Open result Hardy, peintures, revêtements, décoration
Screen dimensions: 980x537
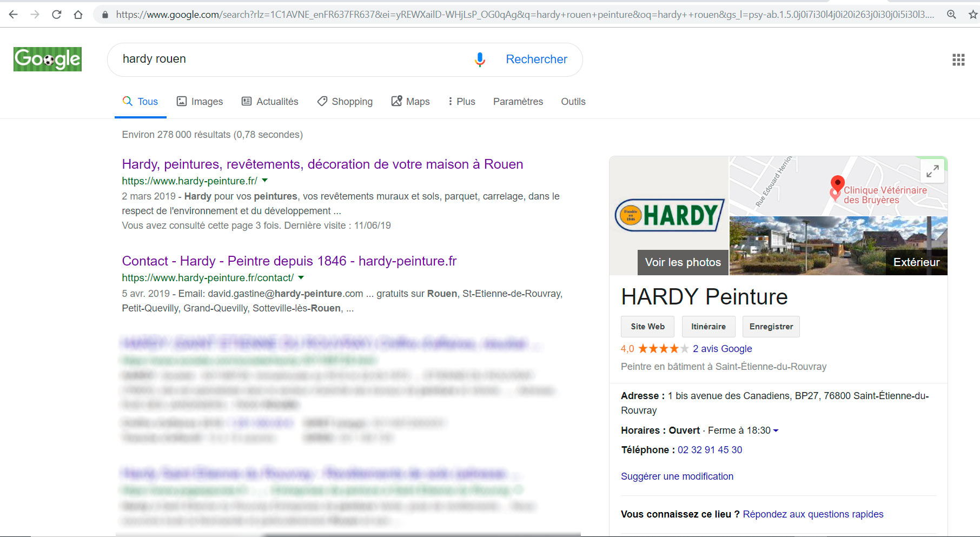pos(322,164)
